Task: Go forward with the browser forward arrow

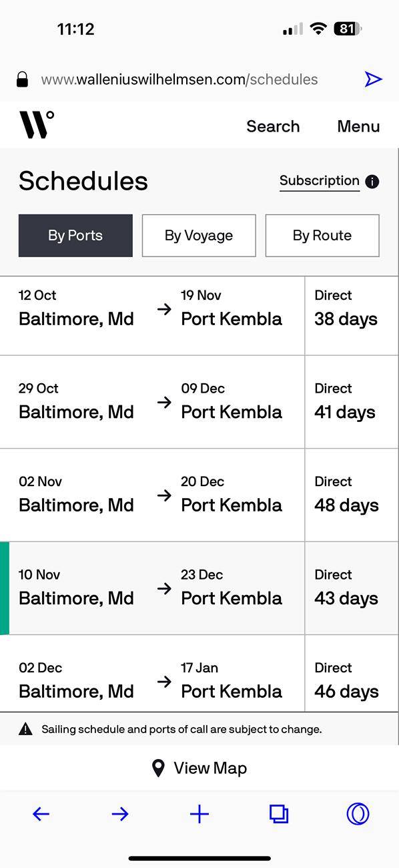Action: tap(120, 813)
